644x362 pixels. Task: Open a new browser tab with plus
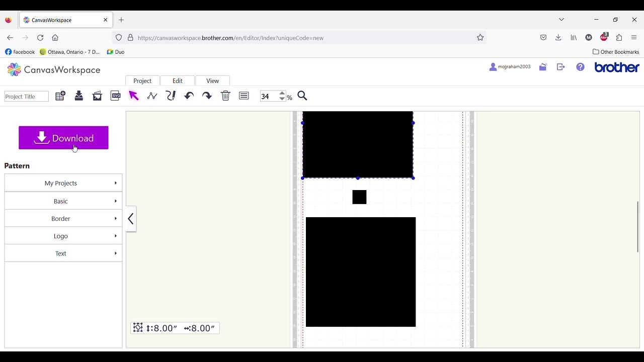(x=121, y=20)
